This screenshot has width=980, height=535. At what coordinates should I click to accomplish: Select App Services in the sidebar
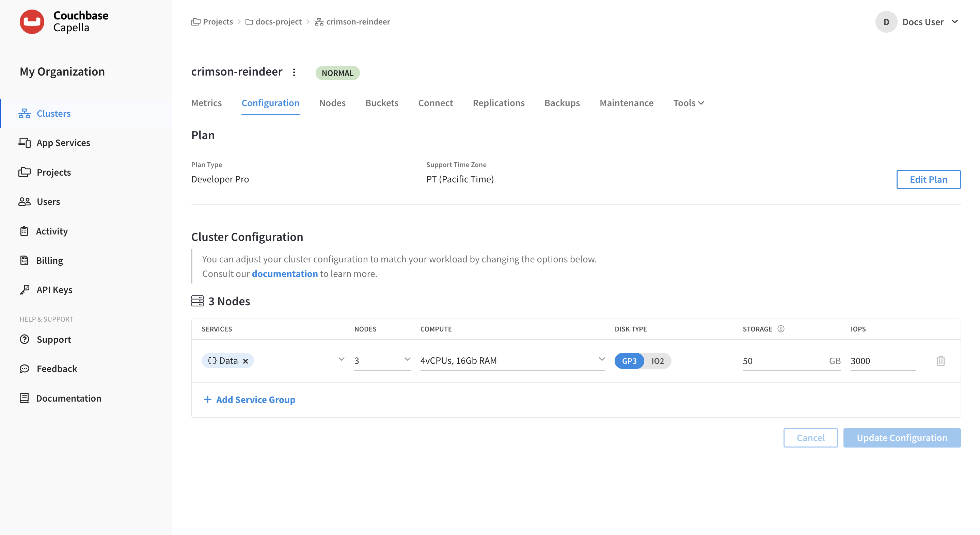(63, 143)
